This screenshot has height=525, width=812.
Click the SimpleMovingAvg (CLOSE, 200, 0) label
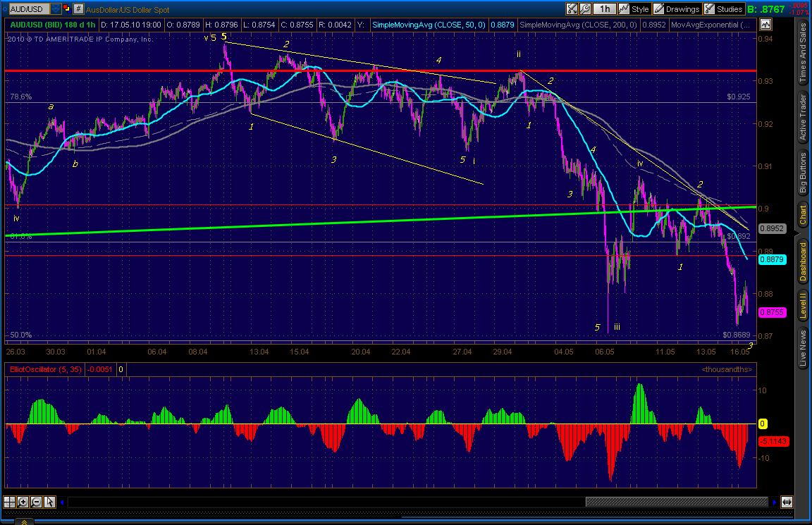[578, 25]
